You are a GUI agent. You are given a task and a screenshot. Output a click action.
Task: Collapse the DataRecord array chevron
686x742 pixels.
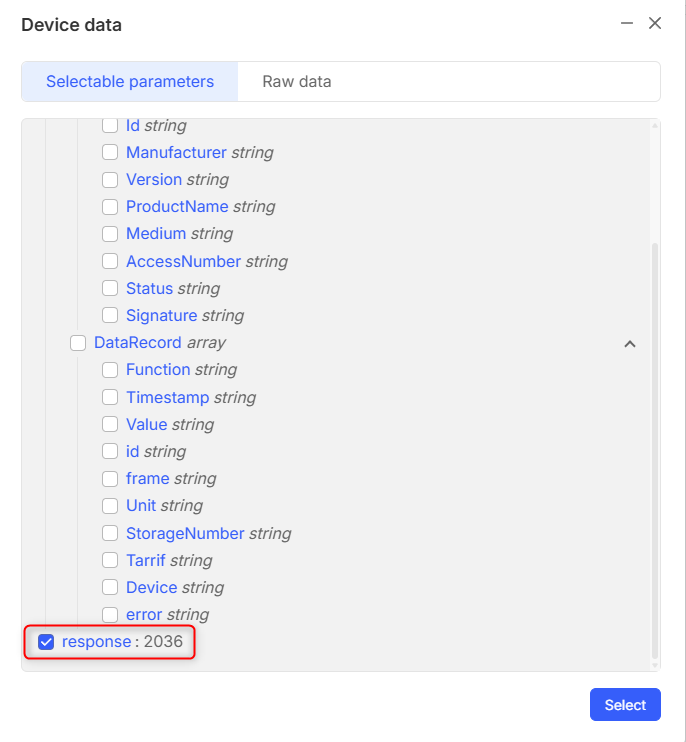(x=630, y=343)
